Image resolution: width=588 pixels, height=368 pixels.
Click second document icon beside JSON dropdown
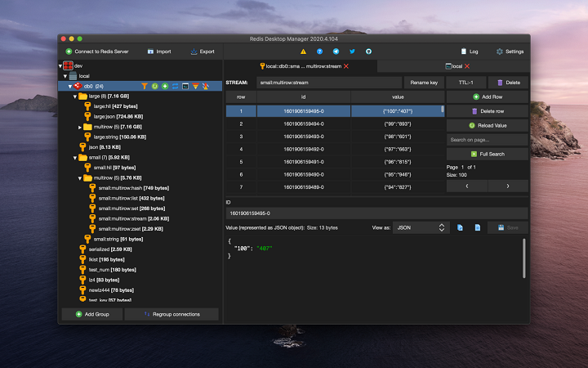coord(478,227)
